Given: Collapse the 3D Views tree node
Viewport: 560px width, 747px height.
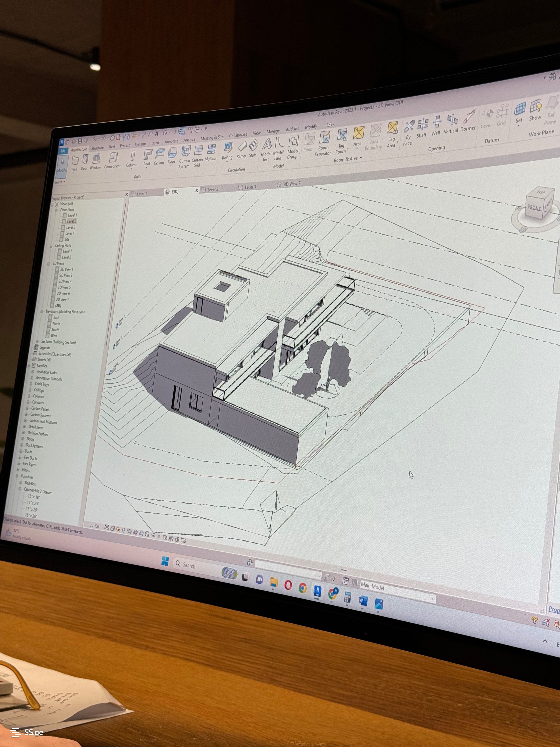Looking at the screenshot, I should pos(49,263).
